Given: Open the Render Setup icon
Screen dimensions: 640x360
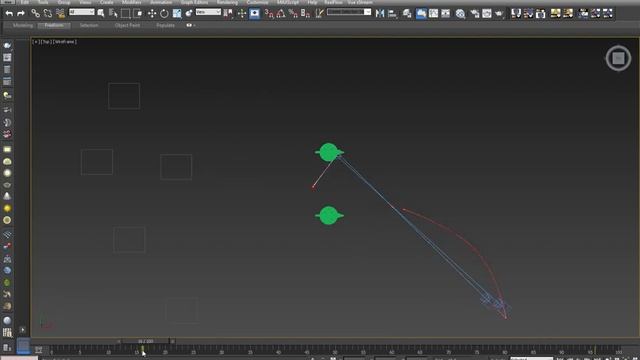Looking at the screenshot, I should [x=474, y=14].
